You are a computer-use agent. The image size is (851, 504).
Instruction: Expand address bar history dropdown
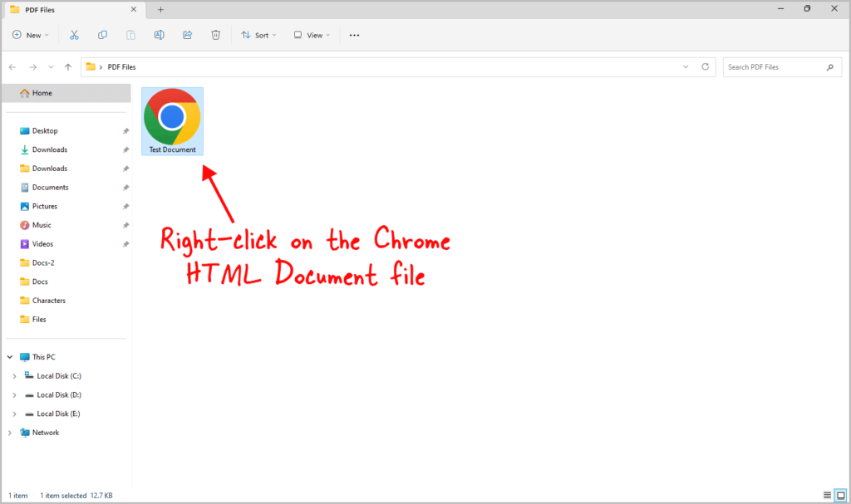point(686,66)
